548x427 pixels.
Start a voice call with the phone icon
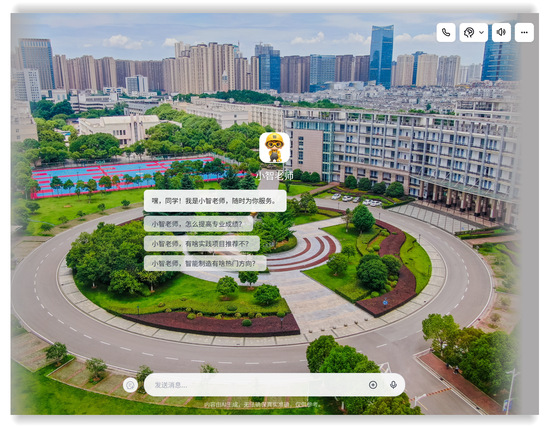point(446,32)
